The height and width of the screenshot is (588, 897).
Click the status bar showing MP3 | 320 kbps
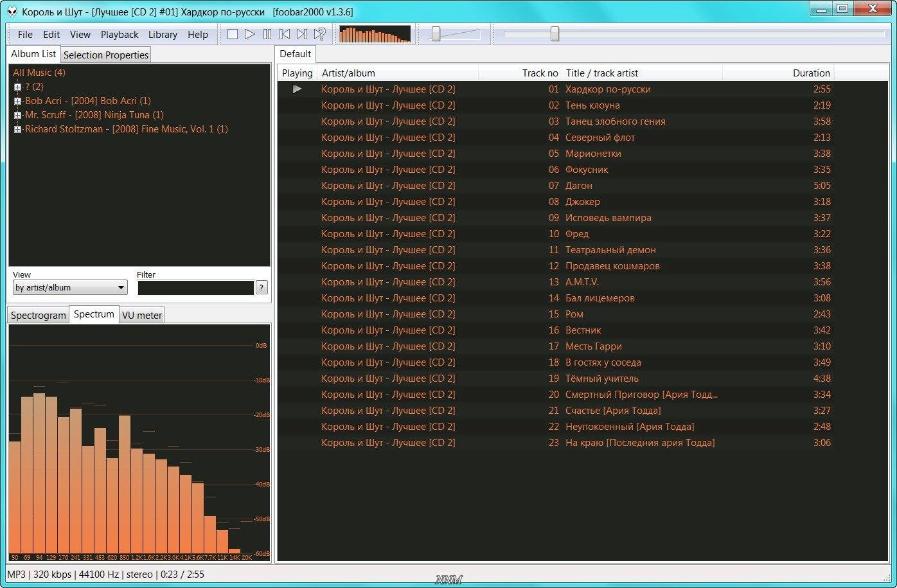[x=105, y=575]
